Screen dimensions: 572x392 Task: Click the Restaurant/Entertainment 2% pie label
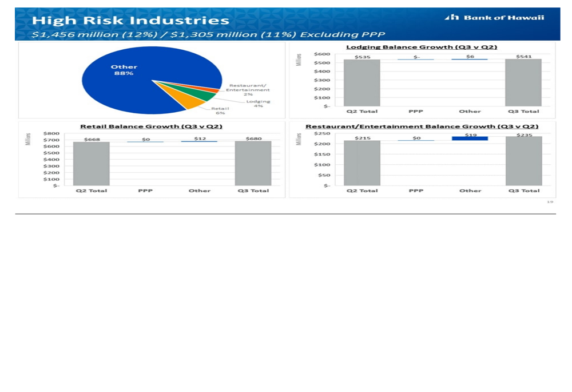tap(248, 90)
